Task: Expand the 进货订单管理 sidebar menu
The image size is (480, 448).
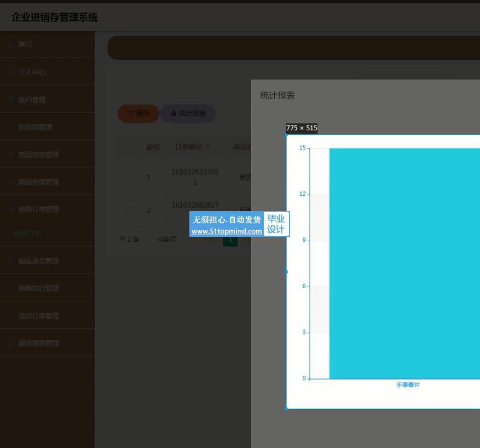Action: click(x=47, y=316)
